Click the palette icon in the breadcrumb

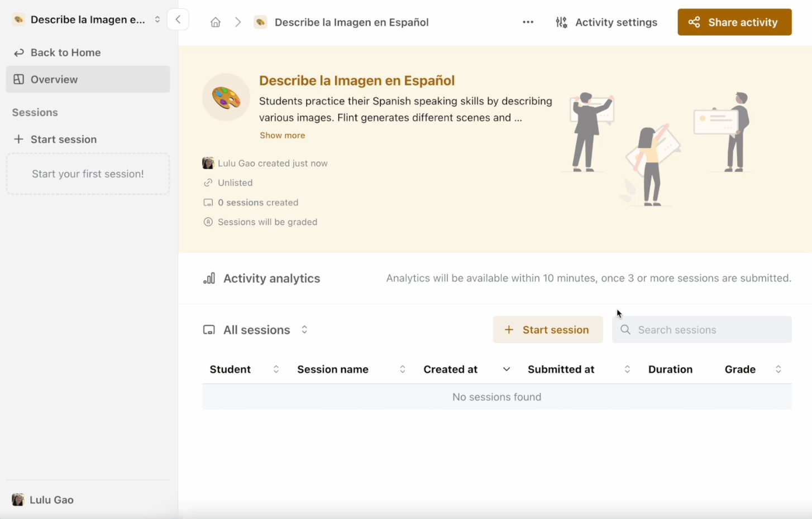[260, 22]
